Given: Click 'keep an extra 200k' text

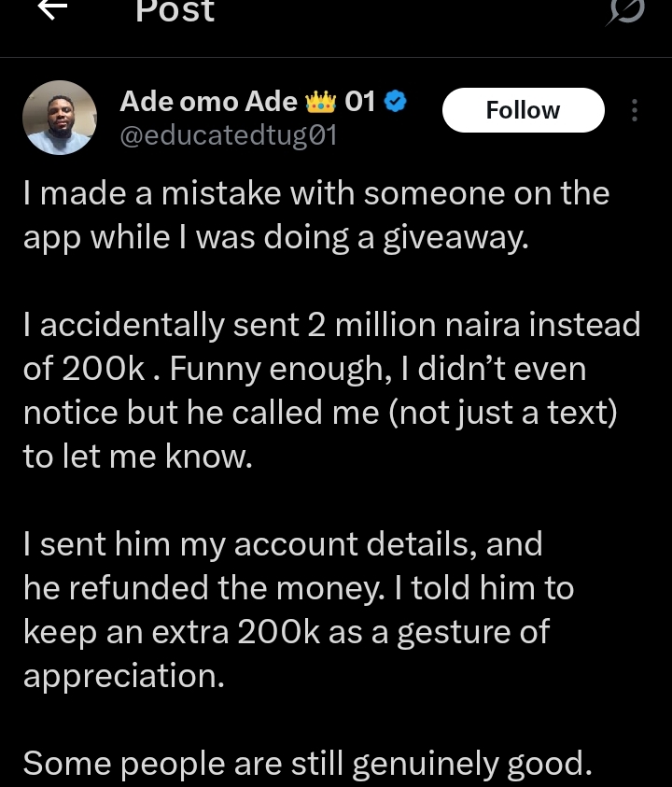Looking at the screenshot, I should coord(171,632).
